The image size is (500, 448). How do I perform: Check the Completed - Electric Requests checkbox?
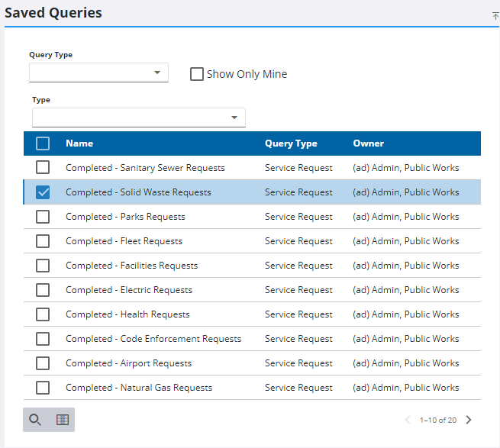[43, 290]
